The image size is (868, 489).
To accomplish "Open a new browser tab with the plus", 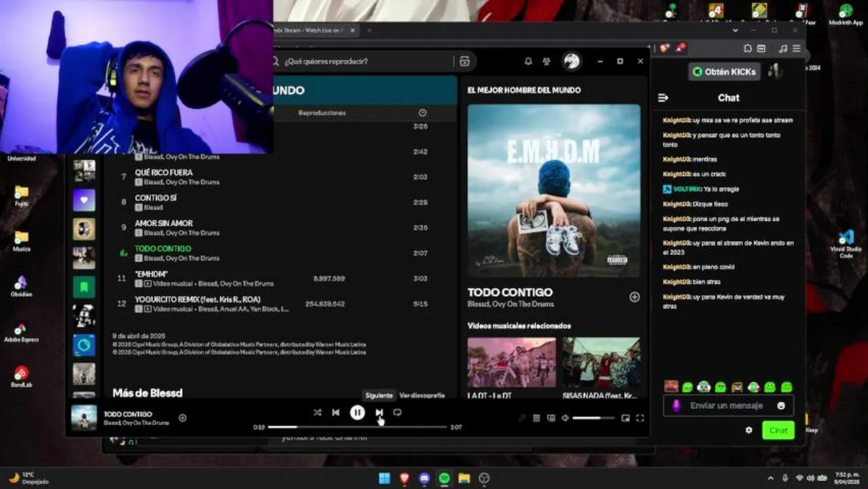I will [x=369, y=31].
